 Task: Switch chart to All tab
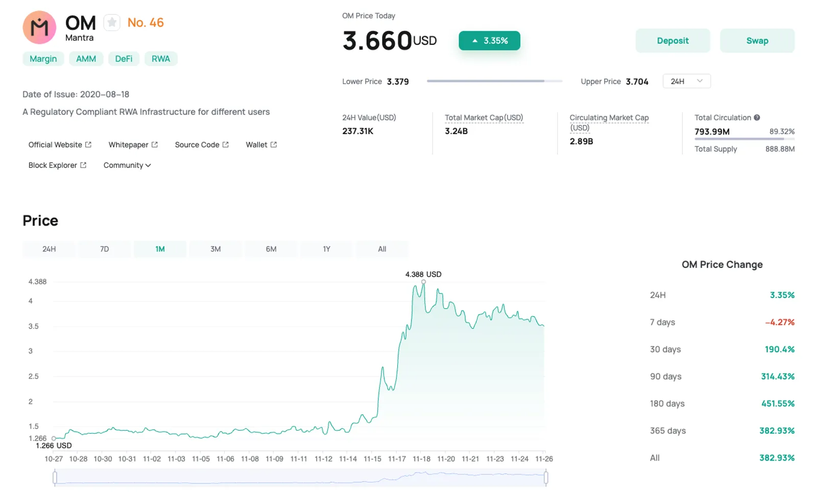[382, 249]
